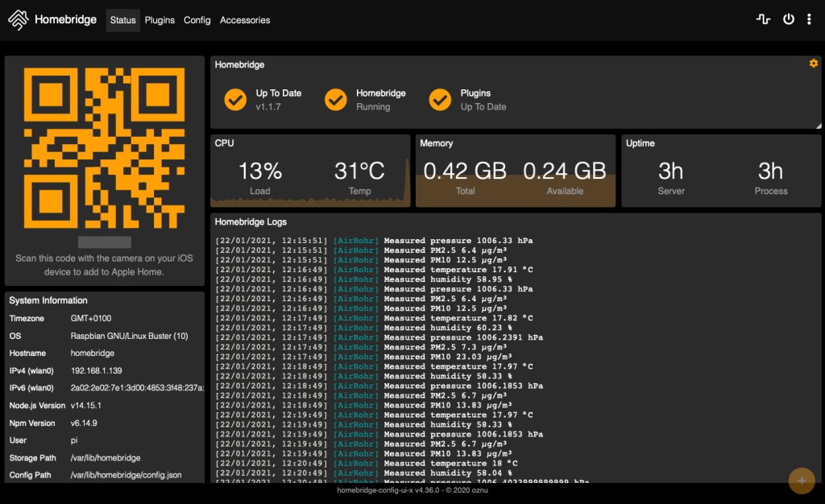
Task: Open the three-dot overflow menu
Action: pyautogui.click(x=809, y=19)
